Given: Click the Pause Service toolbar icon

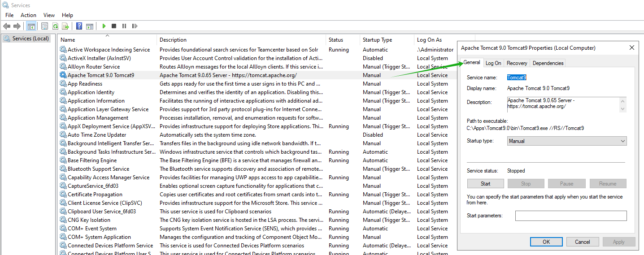Looking at the screenshot, I should click(x=124, y=26).
